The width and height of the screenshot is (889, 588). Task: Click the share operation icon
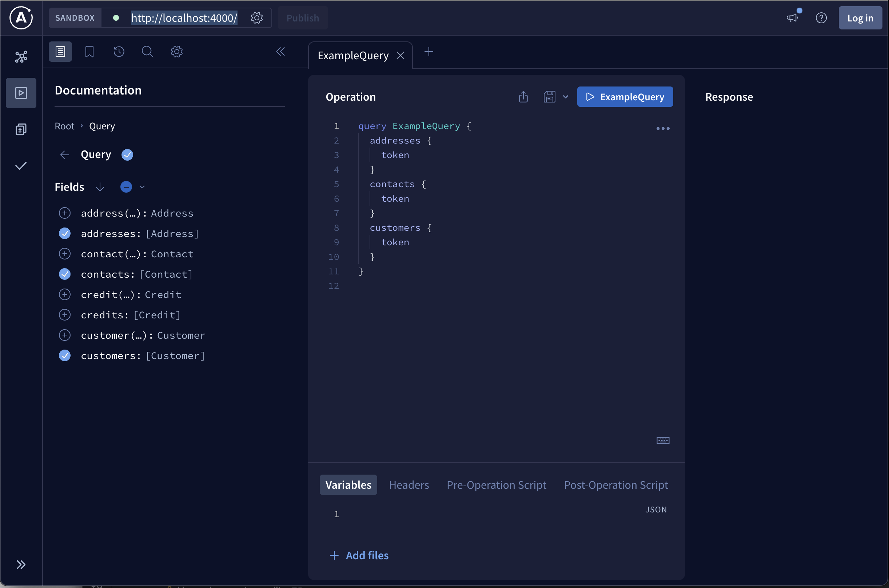(523, 97)
